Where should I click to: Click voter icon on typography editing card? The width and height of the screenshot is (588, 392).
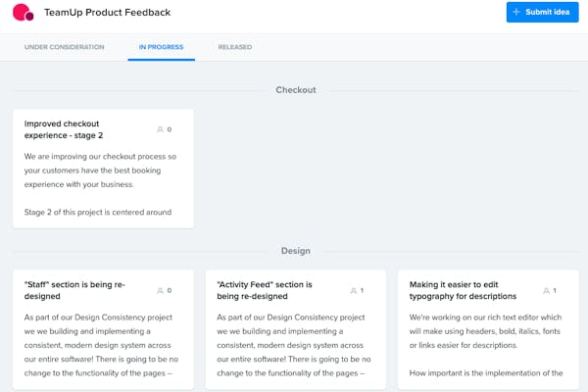tap(548, 291)
